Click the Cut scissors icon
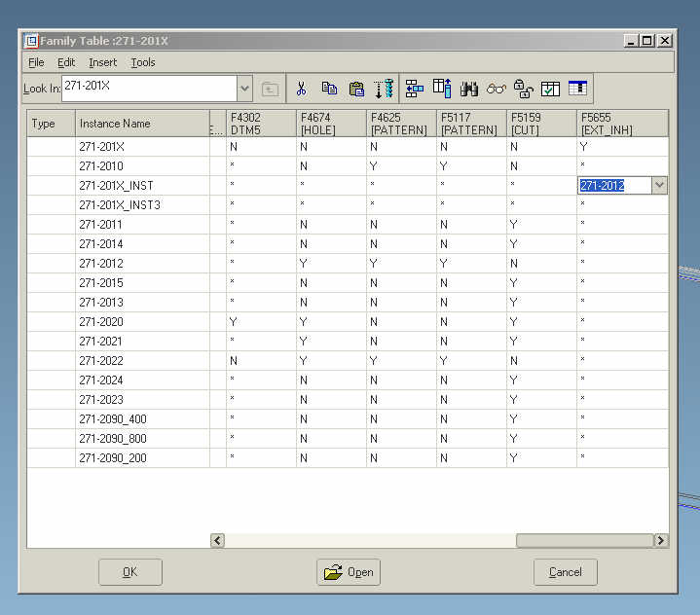Screen dimensions: 700x615 tap(302, 89)
